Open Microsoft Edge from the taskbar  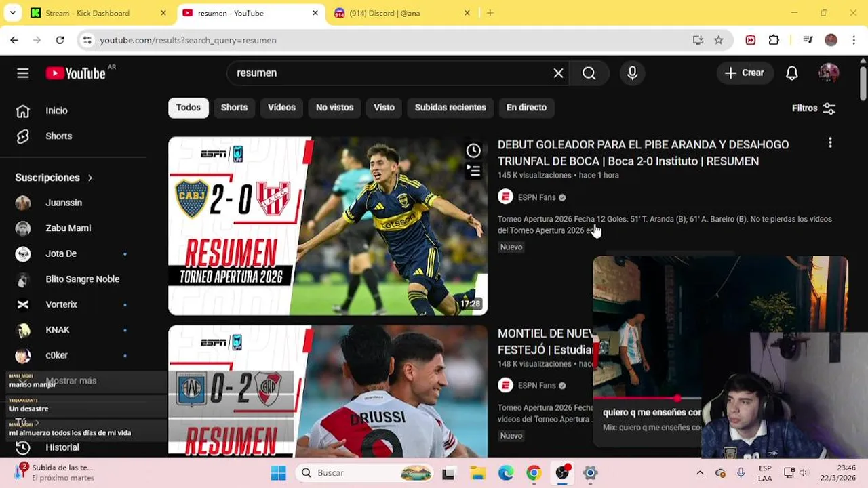pyautogui.click(x=506, y=473)
